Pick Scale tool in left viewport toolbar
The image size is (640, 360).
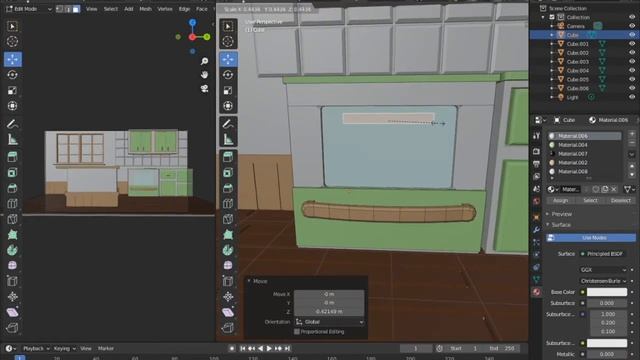pos(12,90)
